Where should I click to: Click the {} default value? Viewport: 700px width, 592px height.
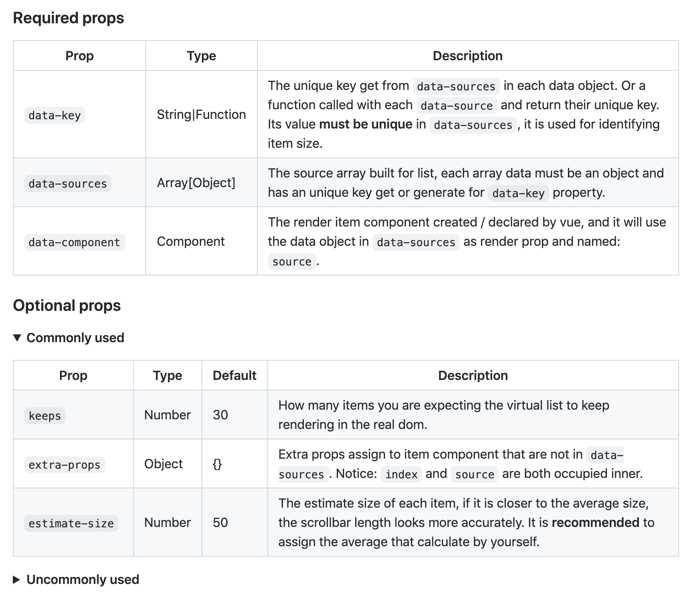pyautogui.click(x=217, y=464)
